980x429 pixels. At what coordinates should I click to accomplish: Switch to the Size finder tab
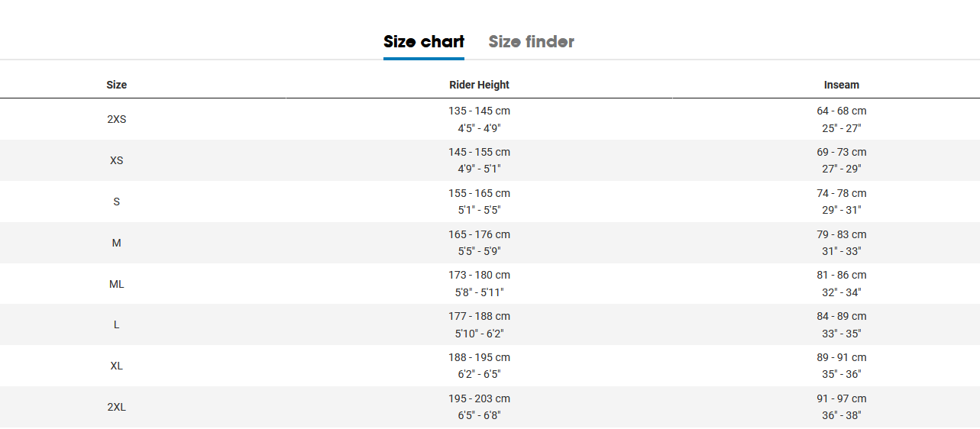[x=531, y=42]
